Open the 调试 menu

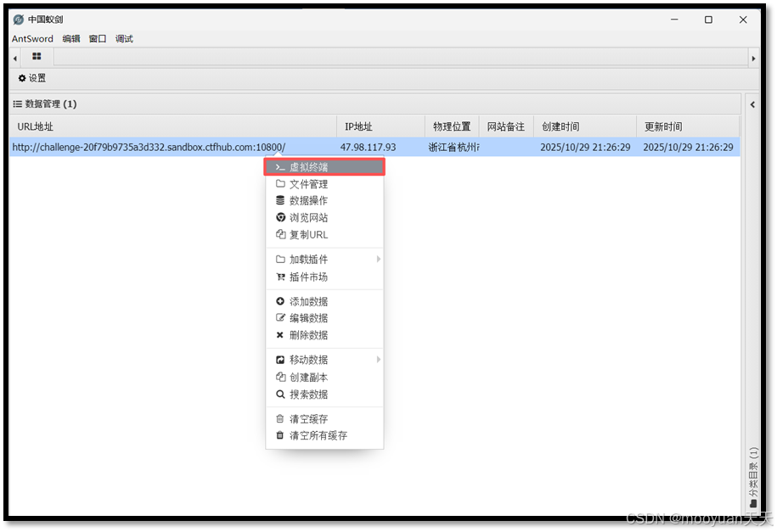tap(124, 39)
